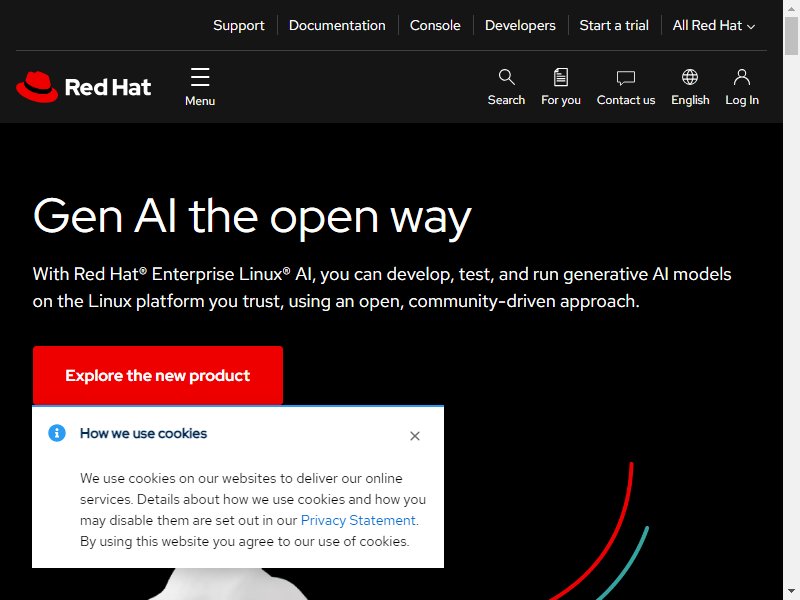Viewport: 800px width, 600px height.
Task: Click the Contact us chat icon
Action: coord(626,78)
